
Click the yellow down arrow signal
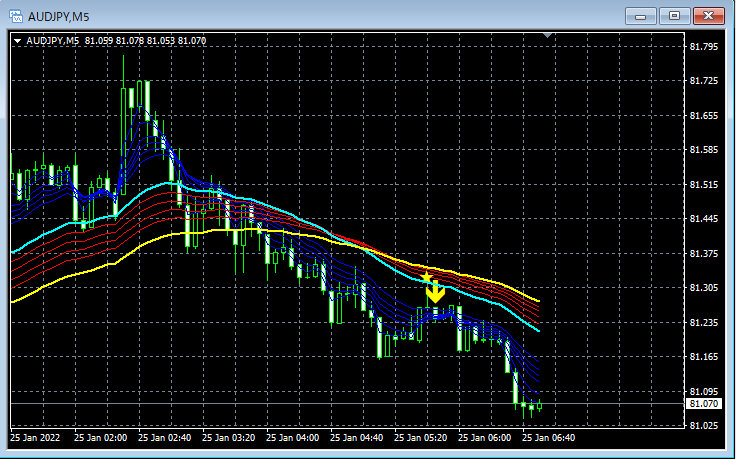[435, 292]
